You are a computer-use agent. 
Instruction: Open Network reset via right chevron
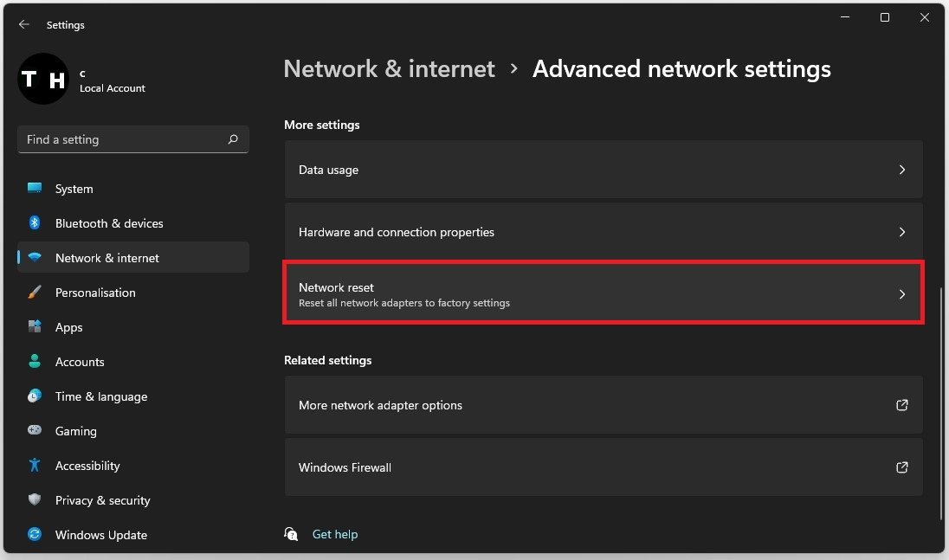coord(901,294)
